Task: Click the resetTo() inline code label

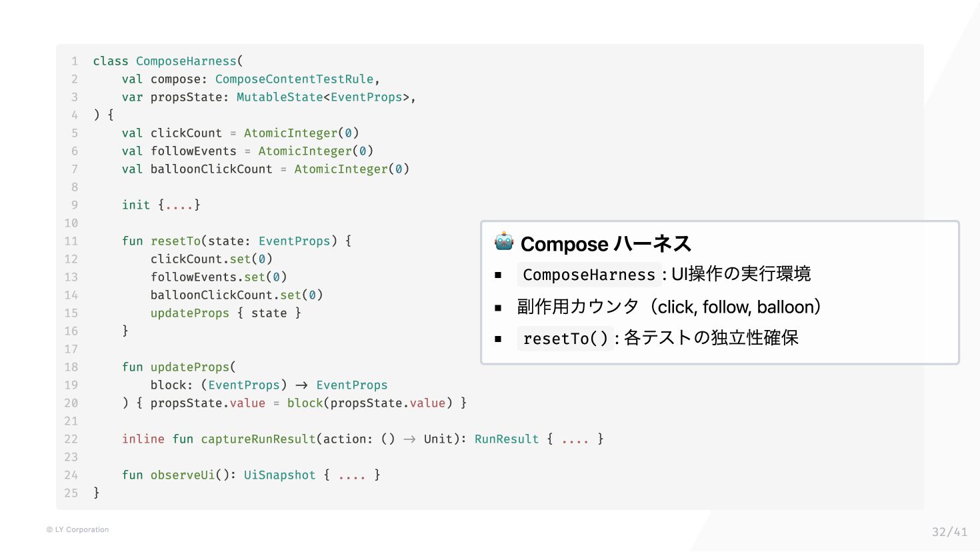Action: pyautogui.click(x=565, y=339)
